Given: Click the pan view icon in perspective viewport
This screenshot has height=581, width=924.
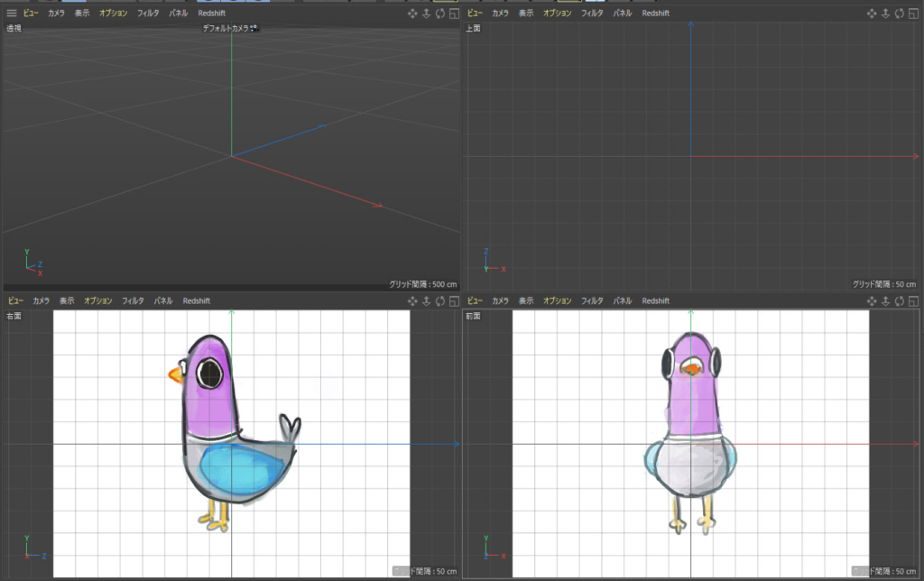Looking at the screenshot, I should click(x=413, y=14).
